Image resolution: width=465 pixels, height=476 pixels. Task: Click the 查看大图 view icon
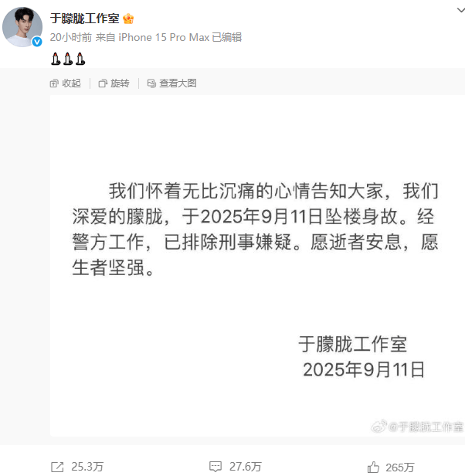tap(151, 83)
